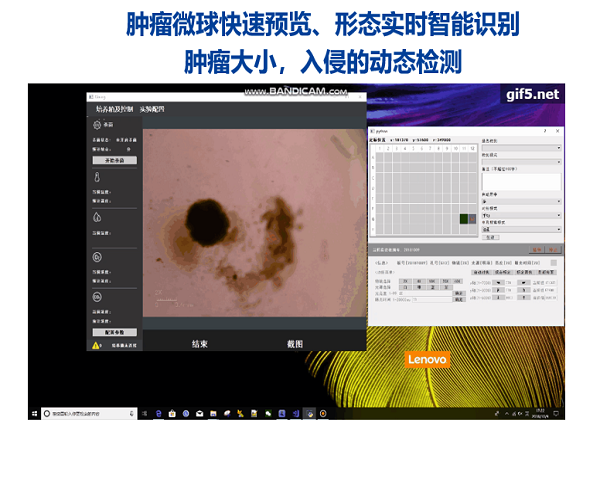Viewport: 600px width, 480px height.
Task: Switch to the 培养舱及控制 tab
Action: (114, 109)
